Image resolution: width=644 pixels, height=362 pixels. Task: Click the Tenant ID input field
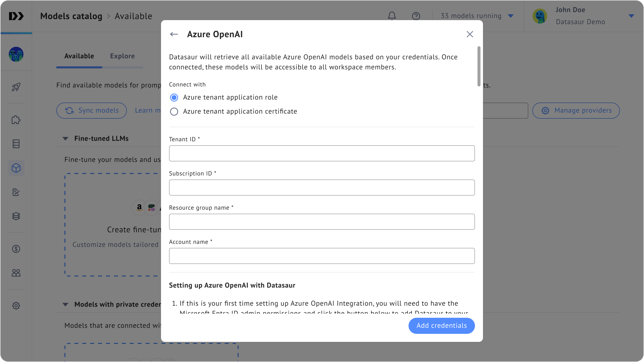coord(322,153)
